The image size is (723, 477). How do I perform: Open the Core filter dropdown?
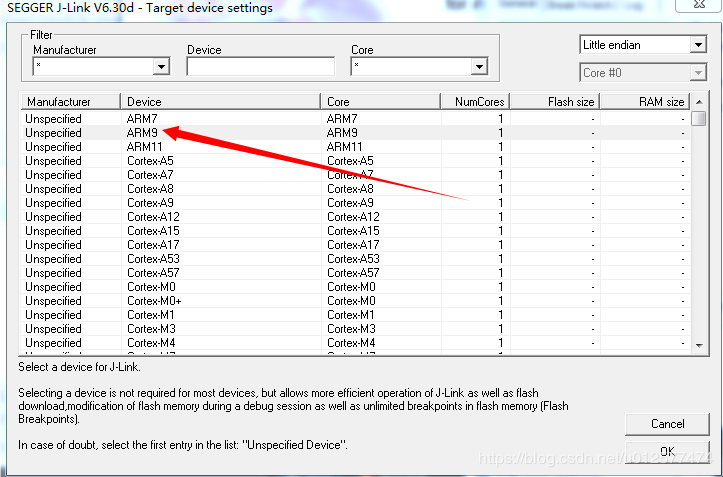pos(479,67)
